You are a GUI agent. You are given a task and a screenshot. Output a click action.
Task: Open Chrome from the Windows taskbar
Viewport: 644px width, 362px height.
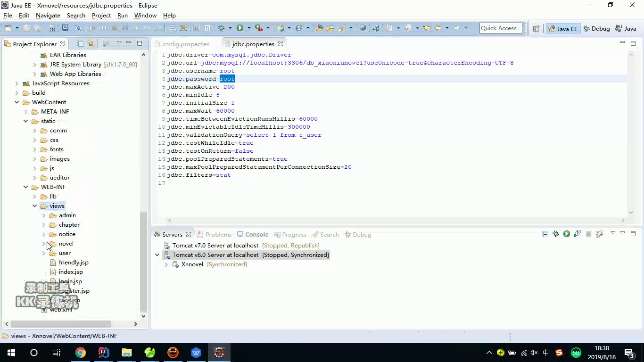tap(80, 353)
